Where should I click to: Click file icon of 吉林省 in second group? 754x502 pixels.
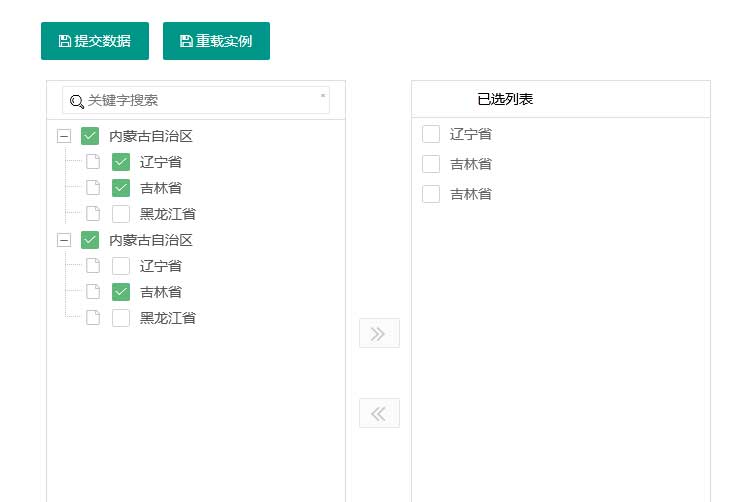[x=93, y=292]
